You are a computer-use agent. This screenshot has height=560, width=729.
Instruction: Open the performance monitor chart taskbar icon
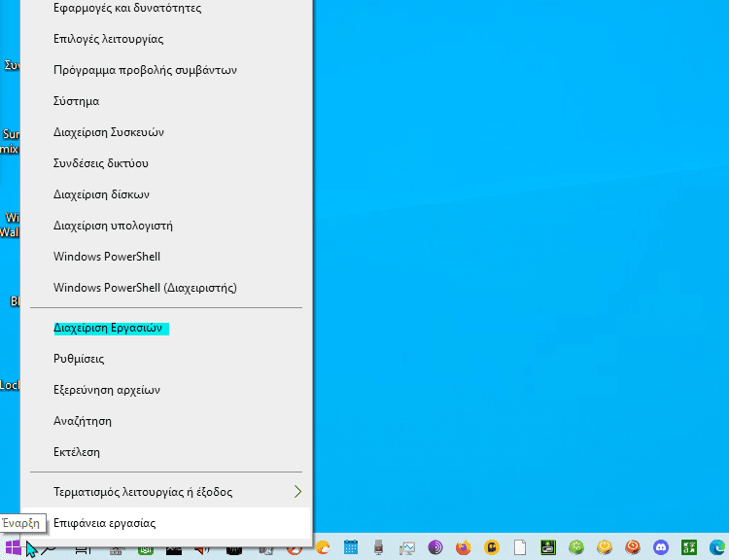click(407, 548)
